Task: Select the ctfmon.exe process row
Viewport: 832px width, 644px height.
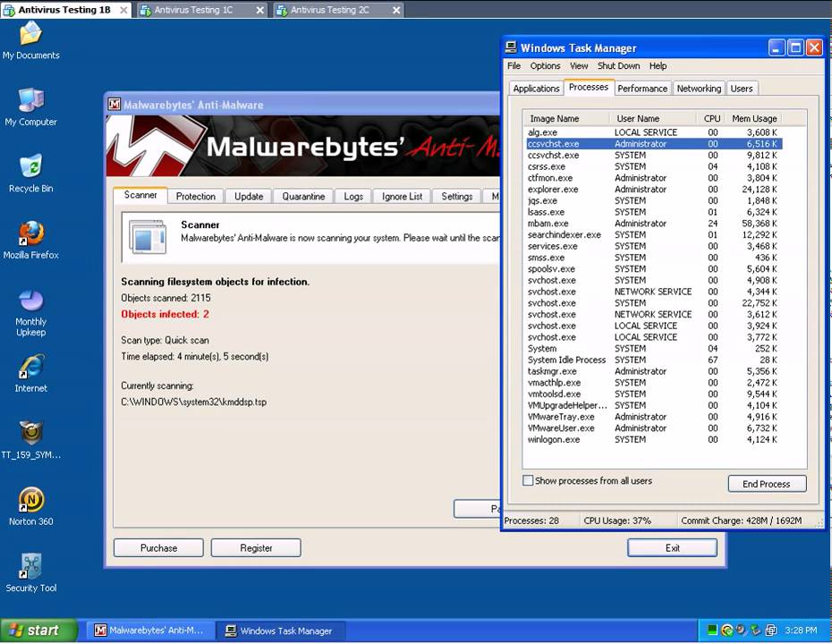Action: (x=654, y=178)
